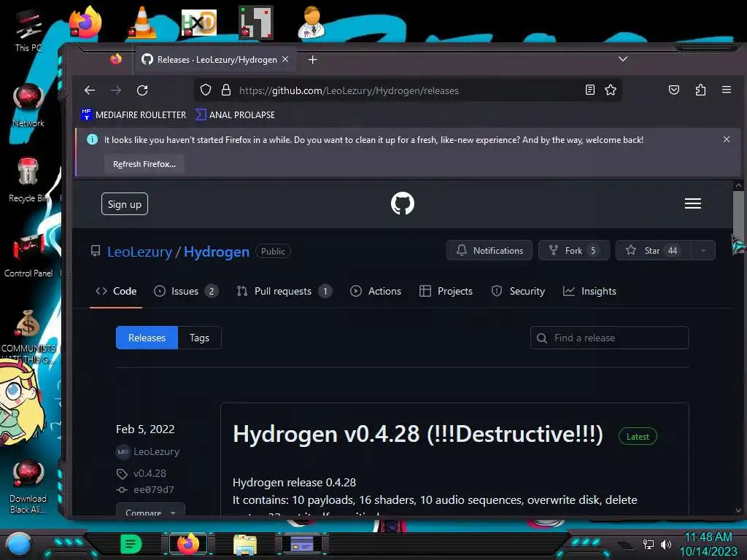This screenshot has width=747, height=560.
Task: Close the Releases · LeoLezury/Hydrogen tab
Action: point(285,59)
